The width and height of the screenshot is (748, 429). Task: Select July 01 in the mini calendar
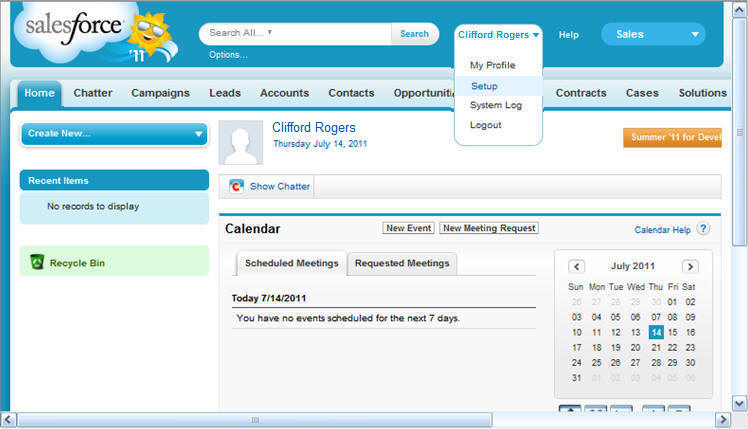tap(672, 302)
